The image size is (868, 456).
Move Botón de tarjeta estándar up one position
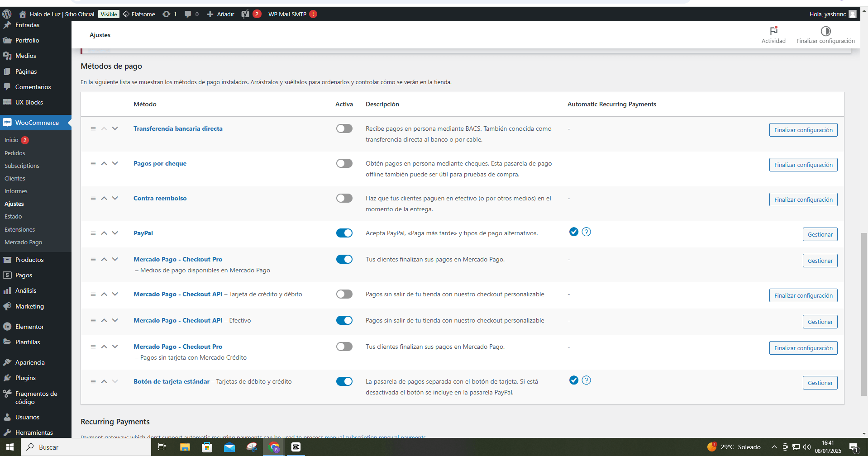(x=104, y=382)
